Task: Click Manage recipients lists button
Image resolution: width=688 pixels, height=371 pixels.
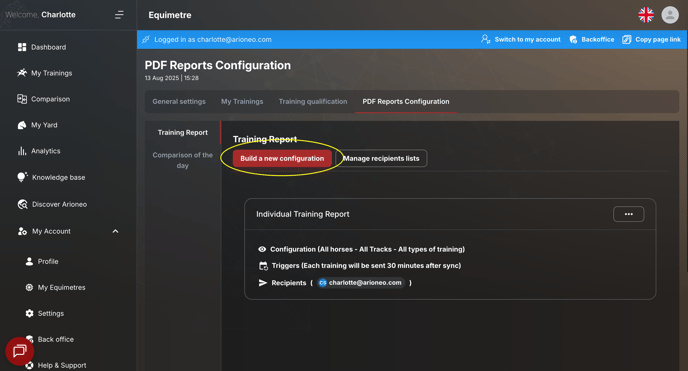Action: click(381, 158)
